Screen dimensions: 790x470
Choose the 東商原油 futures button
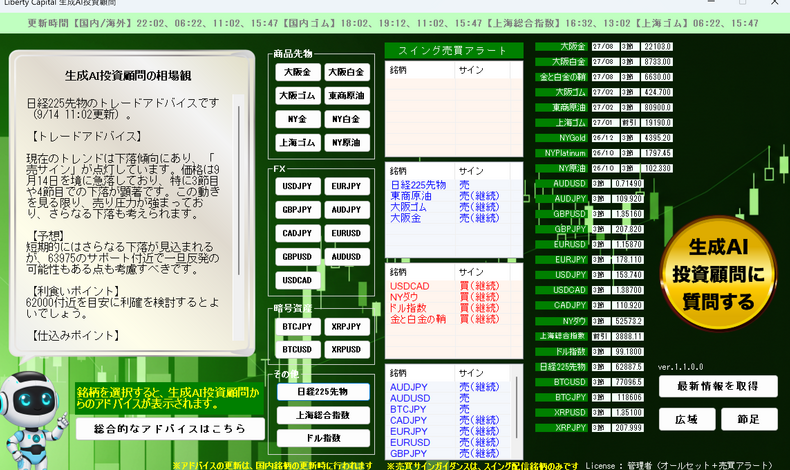pos(347,96)
